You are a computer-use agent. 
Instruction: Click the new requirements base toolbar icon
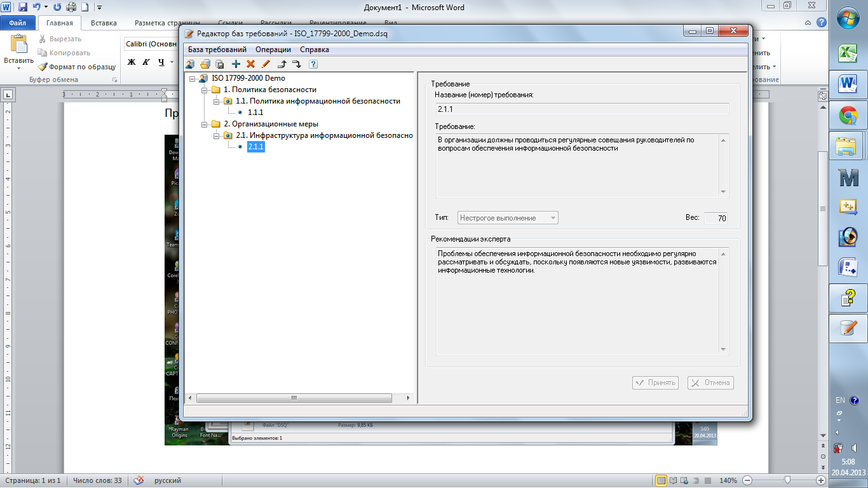click(x=190, y=64)
